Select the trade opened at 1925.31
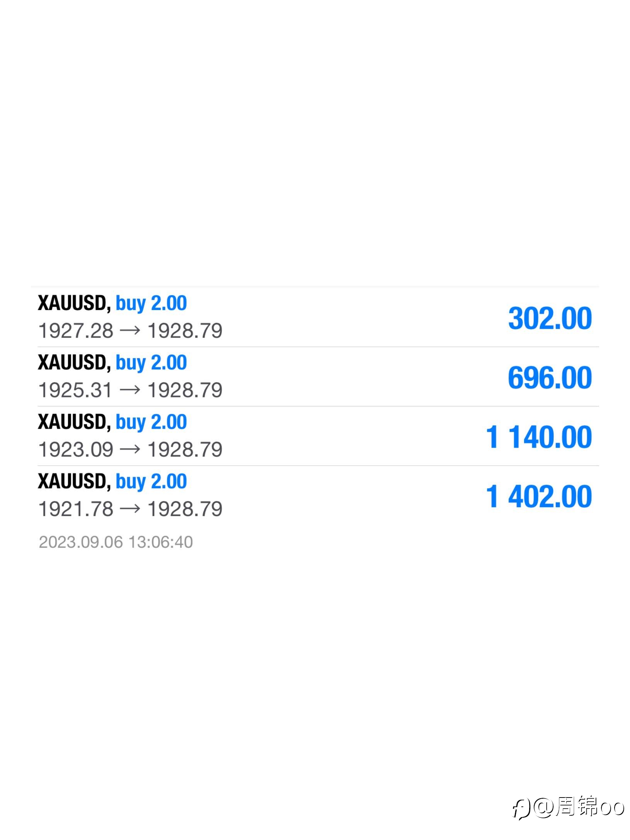The height and width of the screenshot is (840, 630). [315, 377]
